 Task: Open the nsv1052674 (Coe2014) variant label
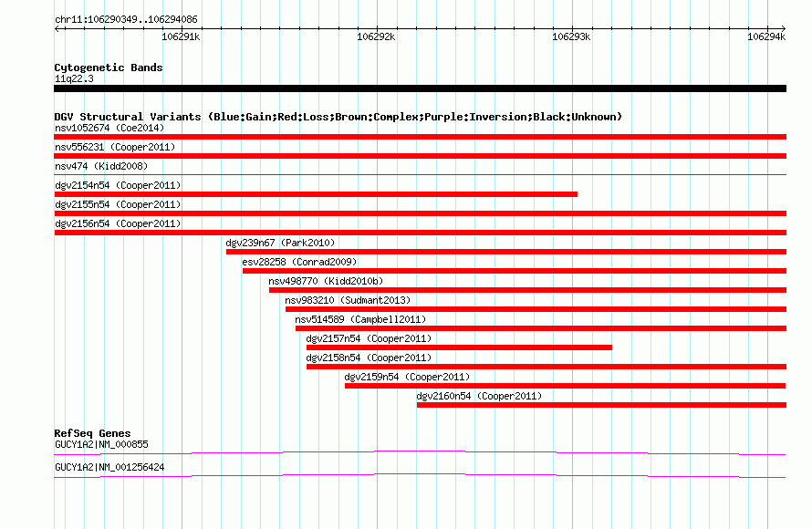tap(109, 128)
